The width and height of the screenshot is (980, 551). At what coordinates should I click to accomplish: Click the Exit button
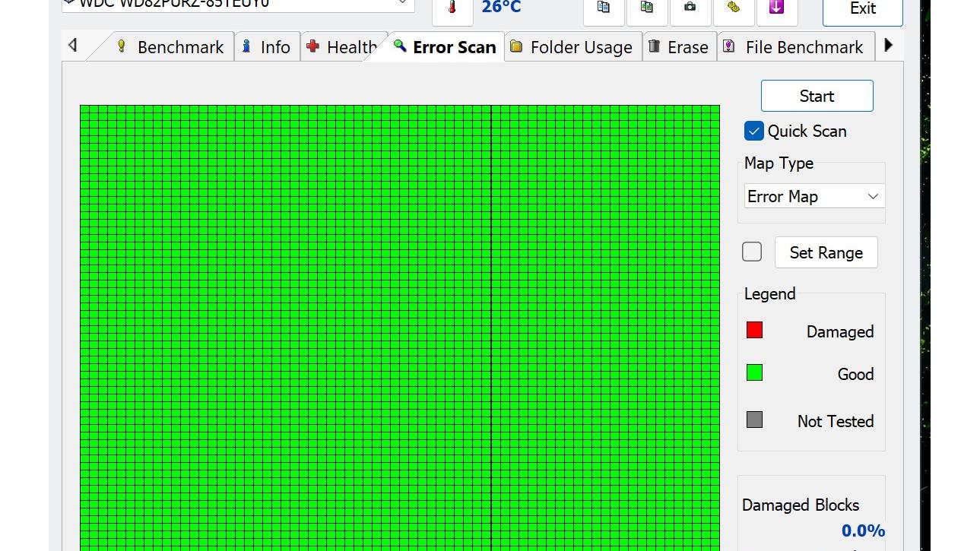pos(862,9)
